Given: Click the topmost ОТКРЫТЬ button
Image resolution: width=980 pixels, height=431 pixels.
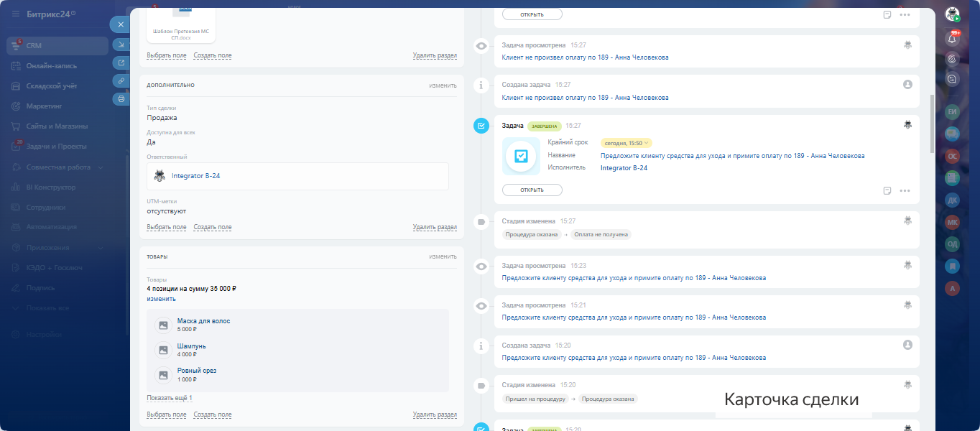Looking at the screenshot, I should coord(532,14).
